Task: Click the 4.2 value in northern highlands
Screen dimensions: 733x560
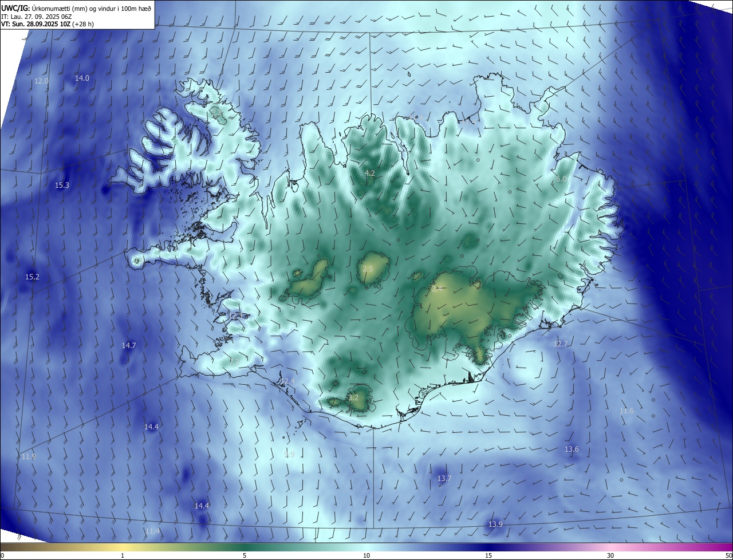Action: (x=370, y=173)
